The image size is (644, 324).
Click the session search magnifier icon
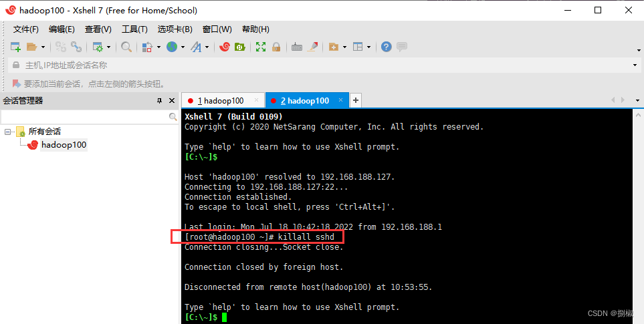click(x=173, y=117)
